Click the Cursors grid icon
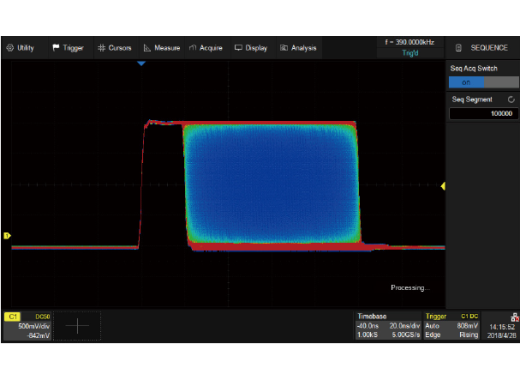 coord(101,48)
